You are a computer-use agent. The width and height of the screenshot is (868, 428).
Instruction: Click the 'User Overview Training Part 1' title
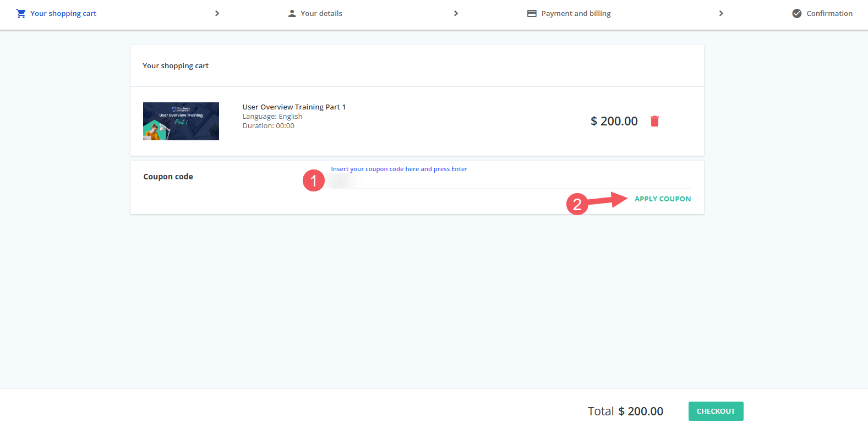pos(294,107)
